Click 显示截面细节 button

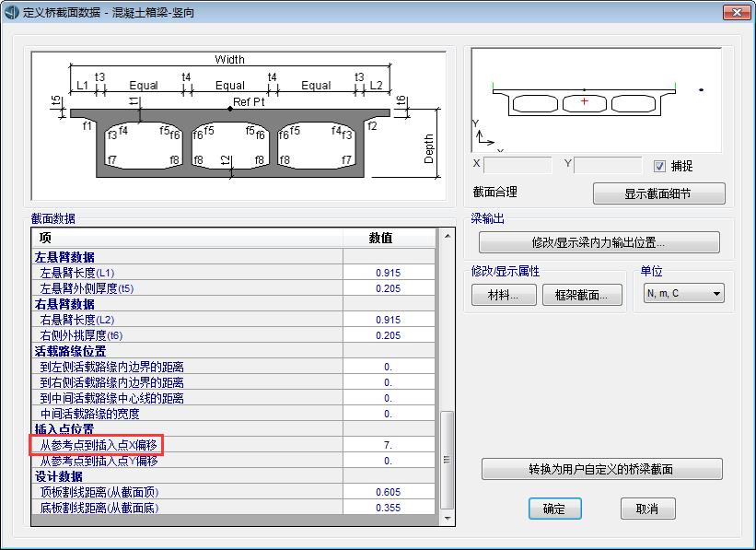[658, 193]
